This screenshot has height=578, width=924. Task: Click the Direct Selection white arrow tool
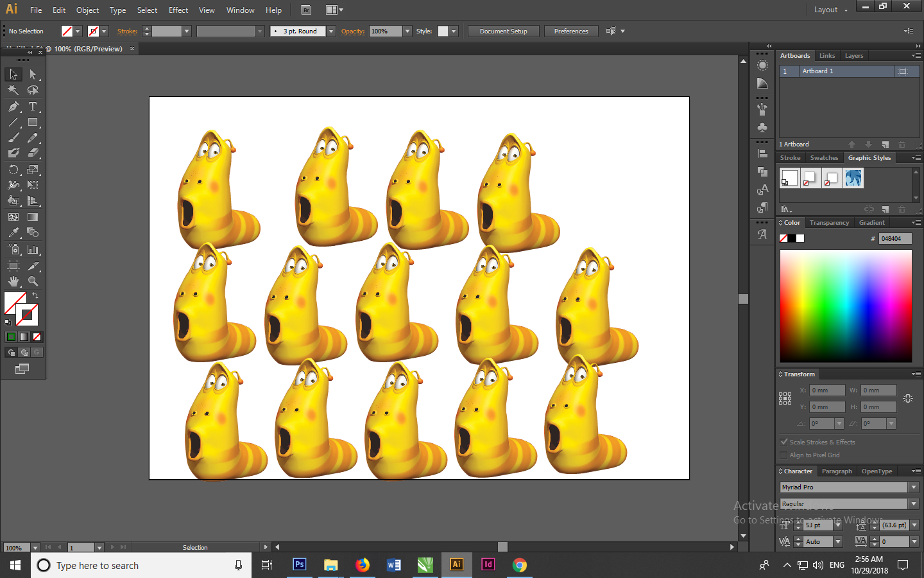[33, 74]
